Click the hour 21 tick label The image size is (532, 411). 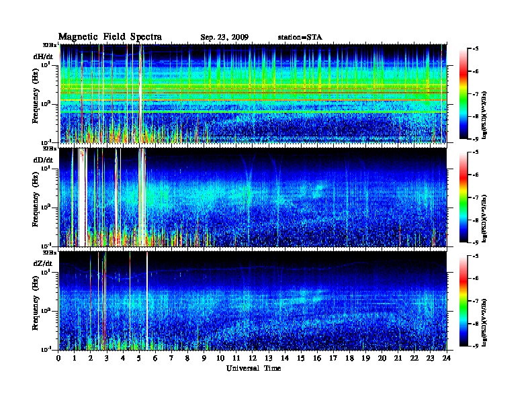click(398, 359)
